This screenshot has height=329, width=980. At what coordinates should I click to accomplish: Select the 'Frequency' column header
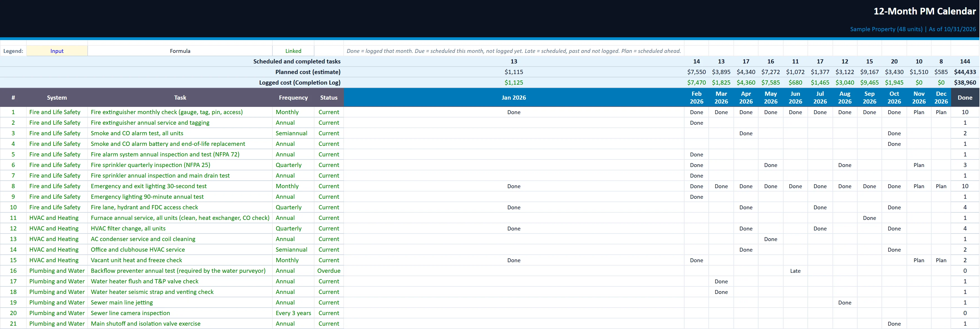(293, 98)
